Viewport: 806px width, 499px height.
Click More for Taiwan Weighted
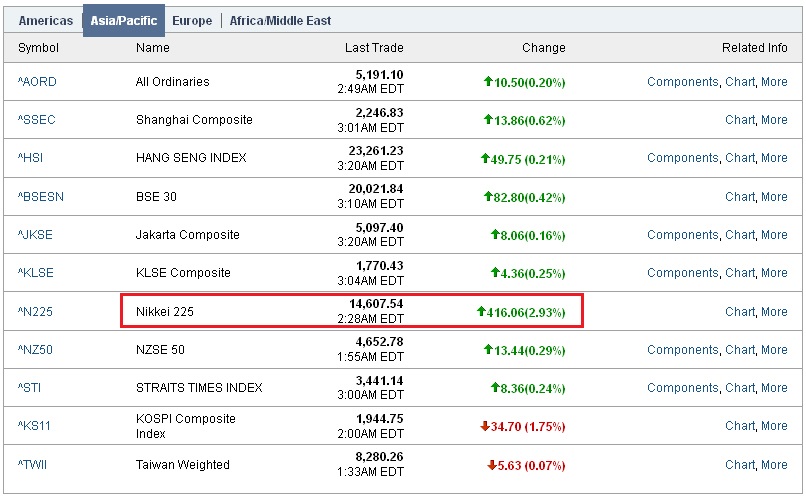(x=774, y=465)
